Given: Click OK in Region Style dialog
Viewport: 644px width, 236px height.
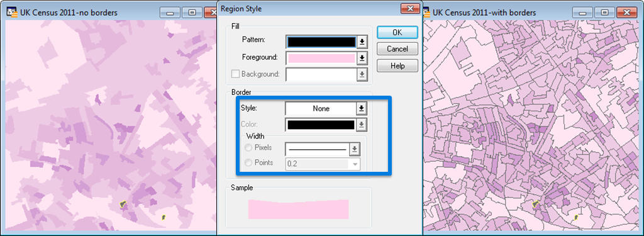Looking at the screenshot, I should 397,33.
